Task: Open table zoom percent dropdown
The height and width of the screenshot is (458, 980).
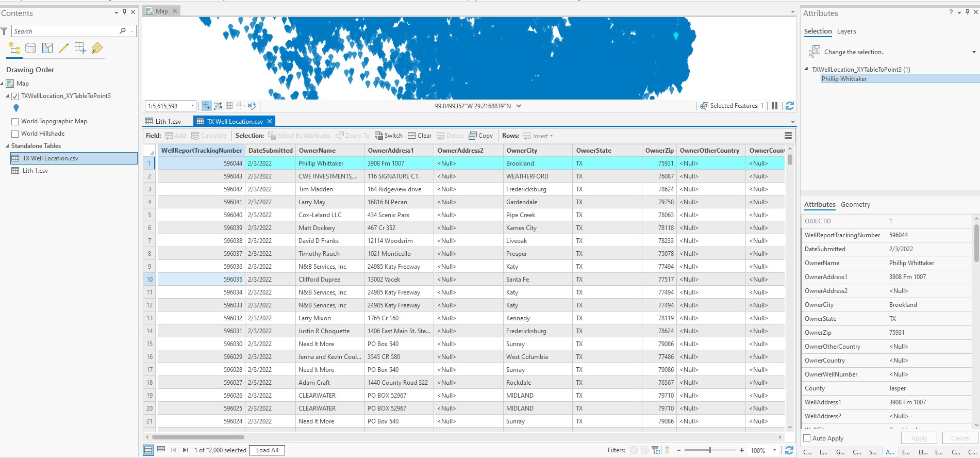Action: click(x=774, y=450)
